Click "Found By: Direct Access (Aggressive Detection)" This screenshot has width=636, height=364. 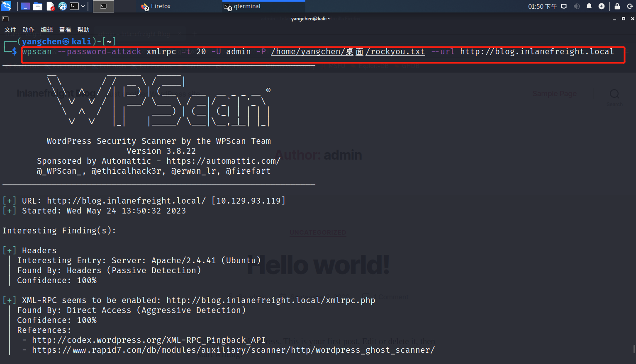point(132,311)
